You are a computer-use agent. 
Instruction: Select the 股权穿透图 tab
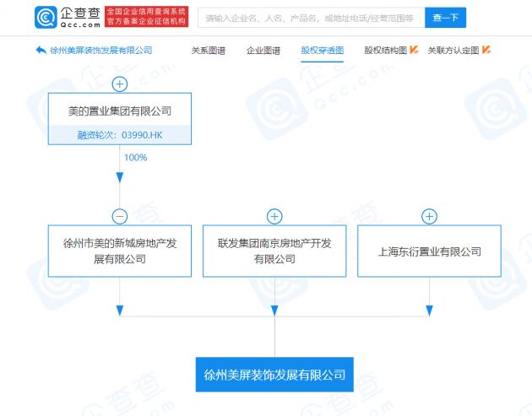(x=323, y=51)
